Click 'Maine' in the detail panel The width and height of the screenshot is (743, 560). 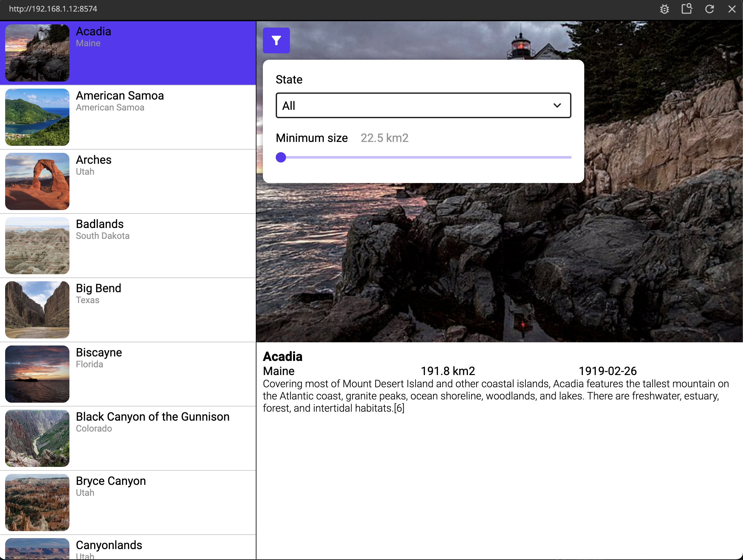coord(279,371)
